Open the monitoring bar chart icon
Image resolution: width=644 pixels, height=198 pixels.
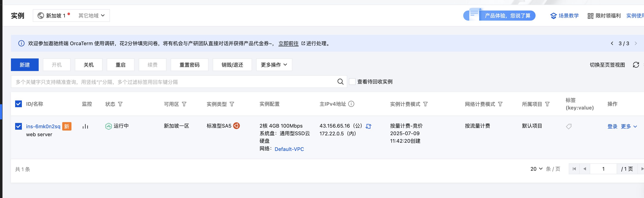pos(86,127)
